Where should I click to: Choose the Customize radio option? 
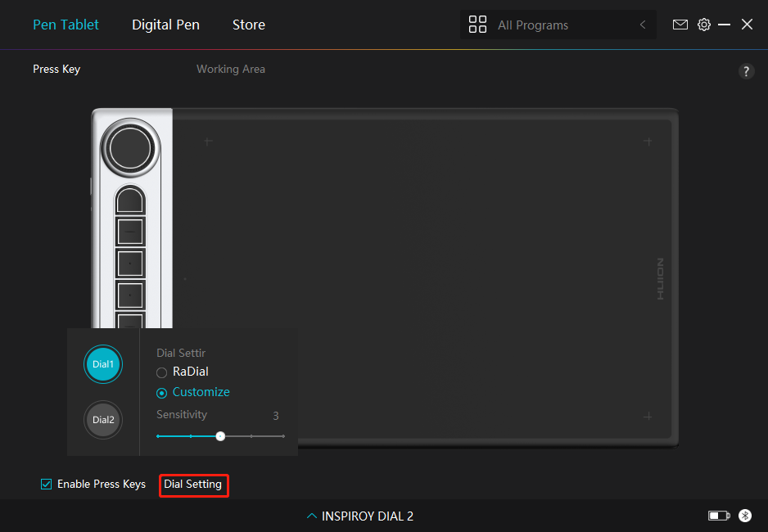pos(193,393)
